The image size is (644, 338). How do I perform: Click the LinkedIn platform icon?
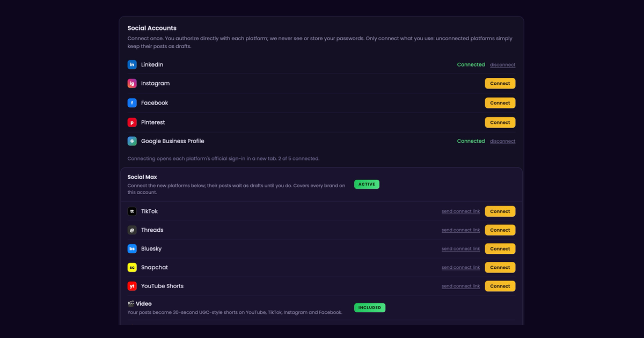[132, 64]
